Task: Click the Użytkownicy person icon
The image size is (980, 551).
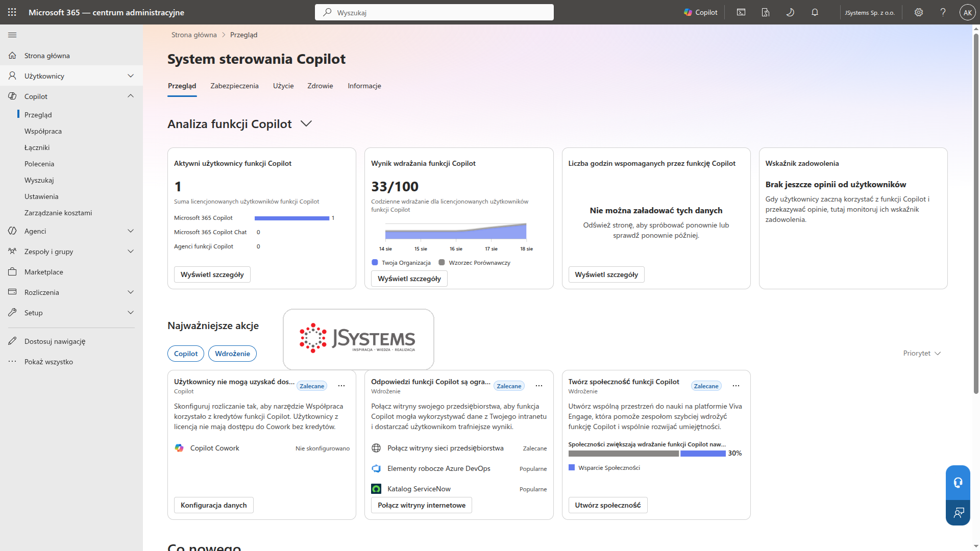Action: (x=12, y=76)
